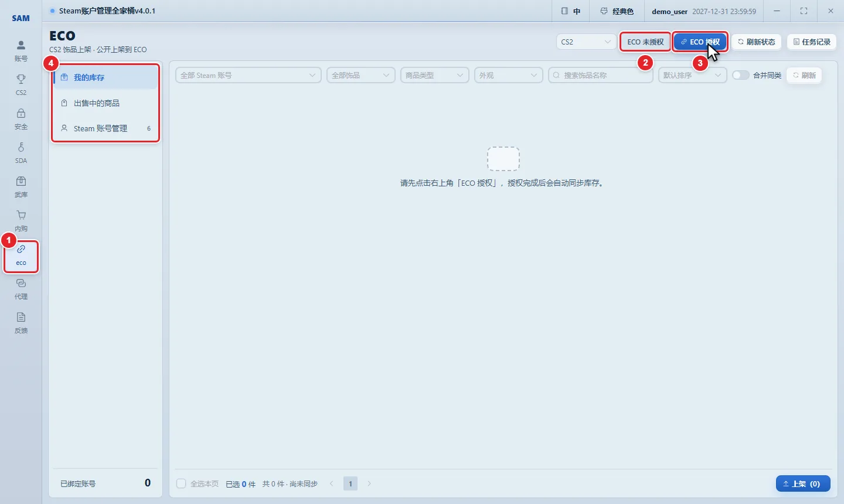Open the 反馈 document sidebar icon
844x504 pixels.
point(21,323)
